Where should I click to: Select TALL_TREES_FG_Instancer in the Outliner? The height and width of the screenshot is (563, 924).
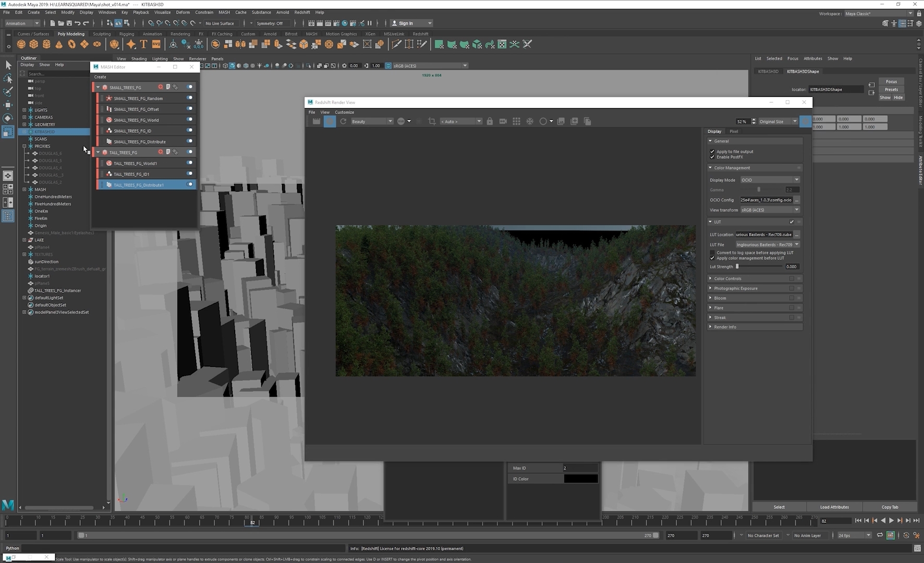click(57, 290)
